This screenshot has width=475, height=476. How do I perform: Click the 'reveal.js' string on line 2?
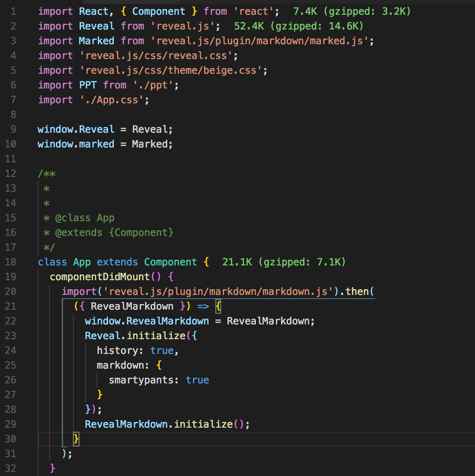tap(183, 26)
